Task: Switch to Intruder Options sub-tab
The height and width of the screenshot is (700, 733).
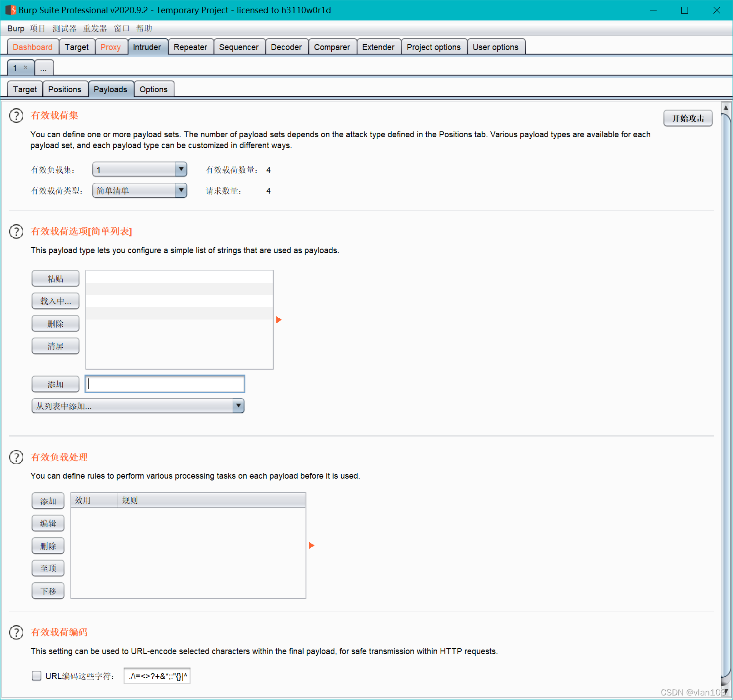Action: tap(154, 89)
